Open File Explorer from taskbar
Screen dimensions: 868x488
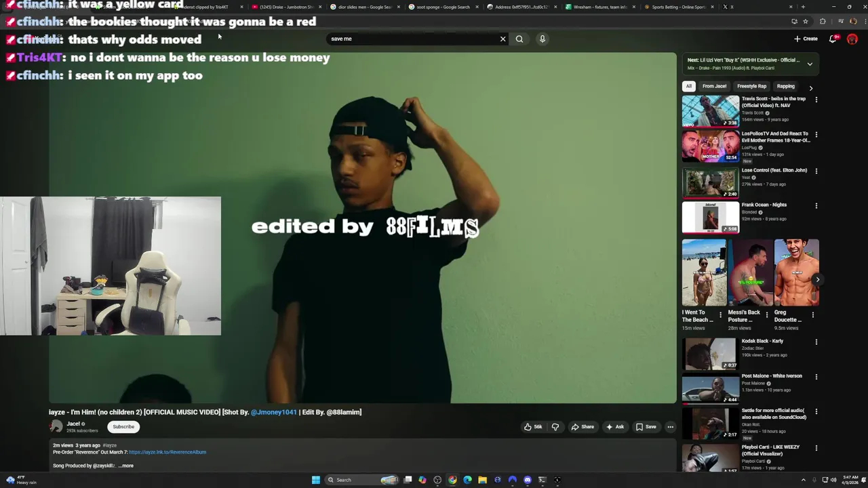482,480
